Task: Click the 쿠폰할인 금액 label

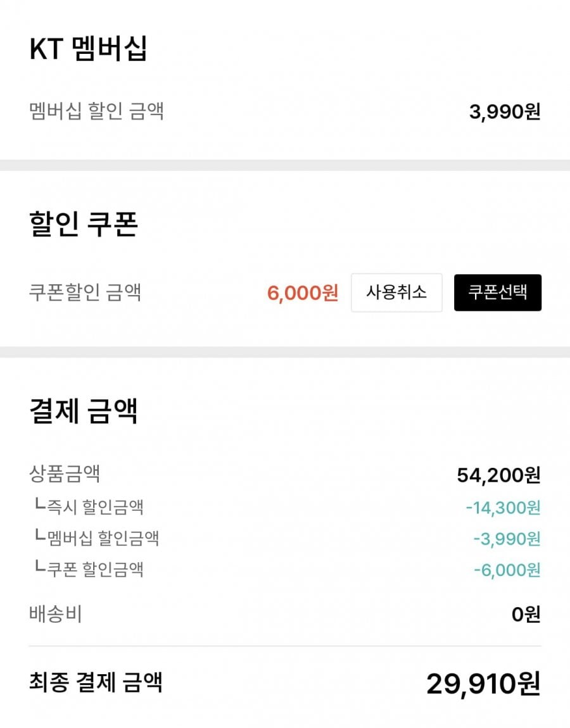Action: click(x=85, y=292)
